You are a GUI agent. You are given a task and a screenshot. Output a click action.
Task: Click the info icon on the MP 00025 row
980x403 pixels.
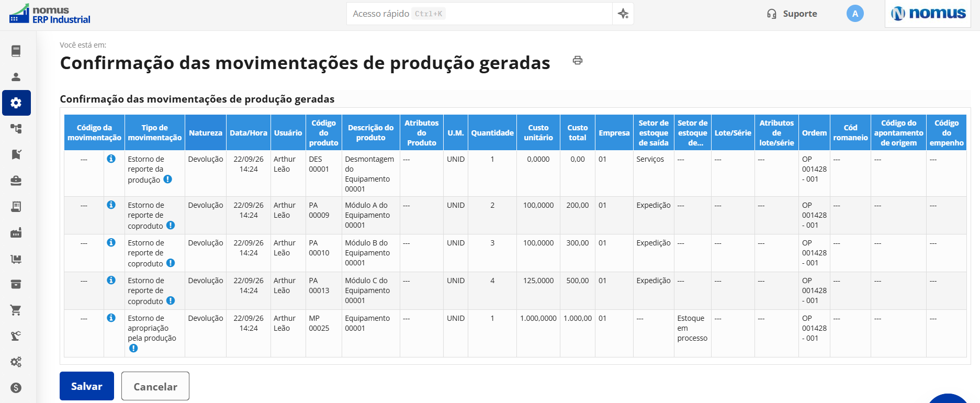[x=111, y=318]
